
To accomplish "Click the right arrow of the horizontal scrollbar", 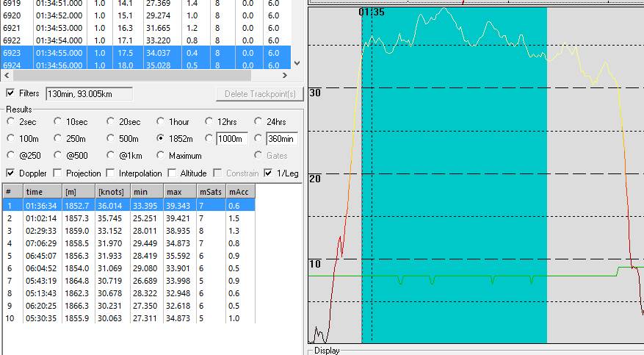I will (x=286, y=75).
